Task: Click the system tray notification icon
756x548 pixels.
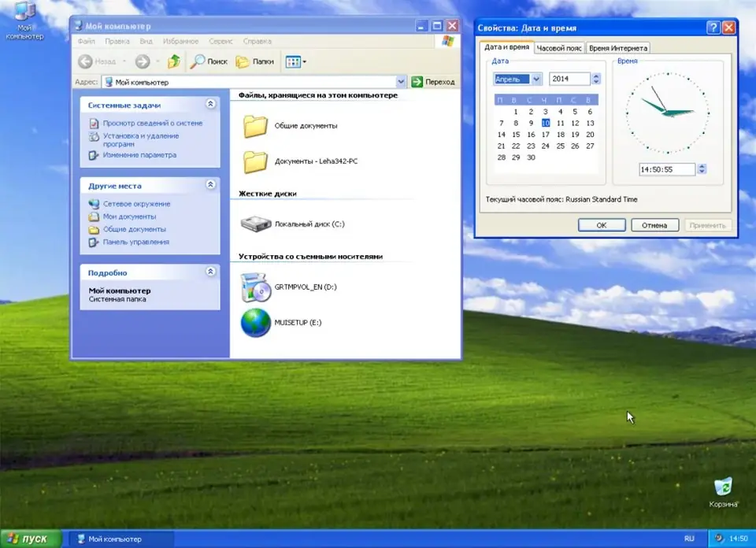Action: coord(719,539)
